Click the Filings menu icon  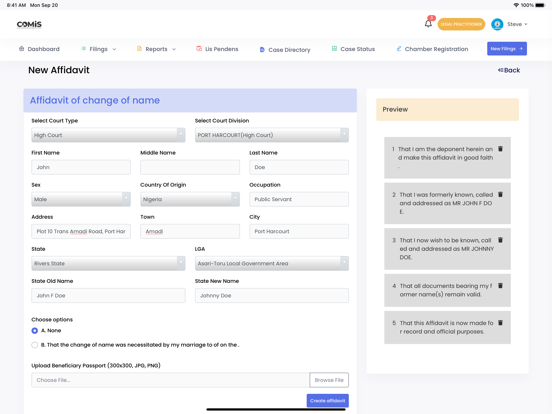pos(83,49)
